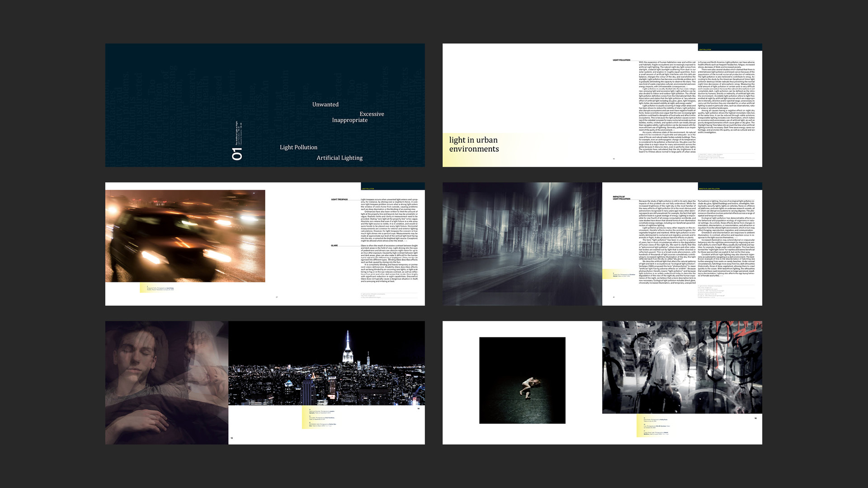Click the black-and-white graffiti photo
868x488 pixels.
[x=682, y=367]
